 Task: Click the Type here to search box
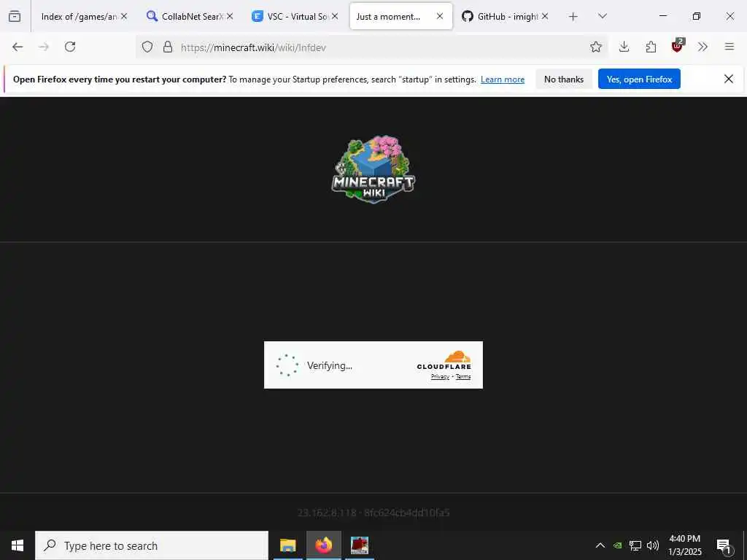click(x=152, y=545)
